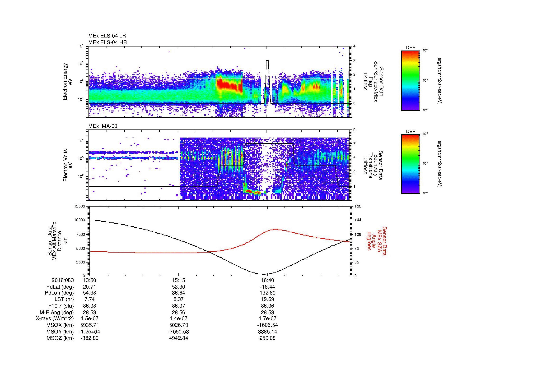This screenshot has height=392, width=555.
Task: Click the MSOY value 3385.14
Action: (267, 332)
